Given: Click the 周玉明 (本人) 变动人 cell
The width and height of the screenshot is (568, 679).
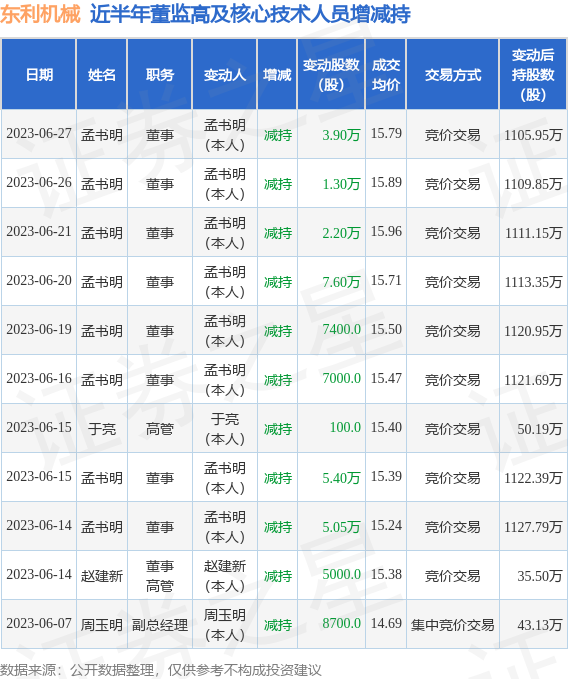Looking at the screenshot, I should pyautogui.click(x=225, y=624).
